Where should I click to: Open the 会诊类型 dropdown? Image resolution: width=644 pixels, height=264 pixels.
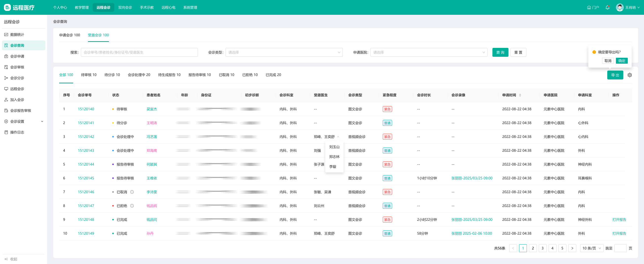pyautogui.click(x=284, y=52)
